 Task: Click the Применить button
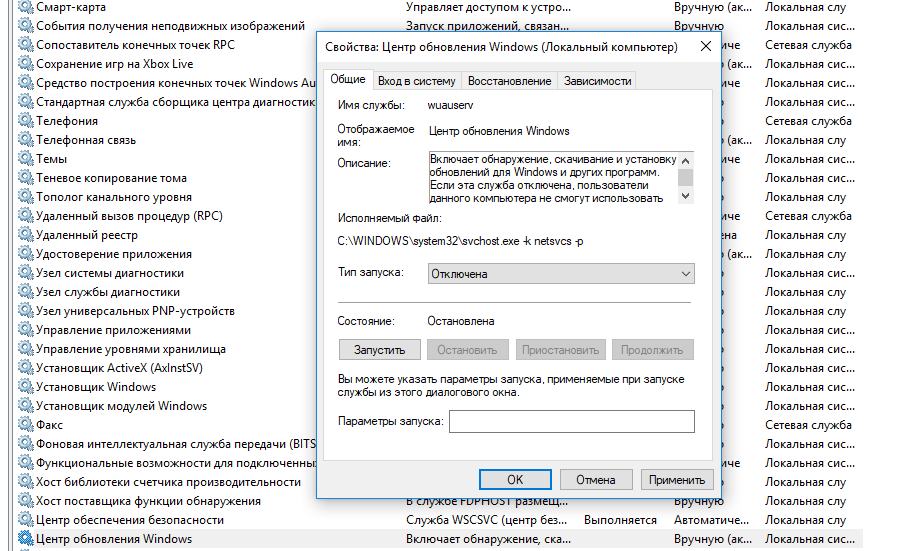[677, 479]
